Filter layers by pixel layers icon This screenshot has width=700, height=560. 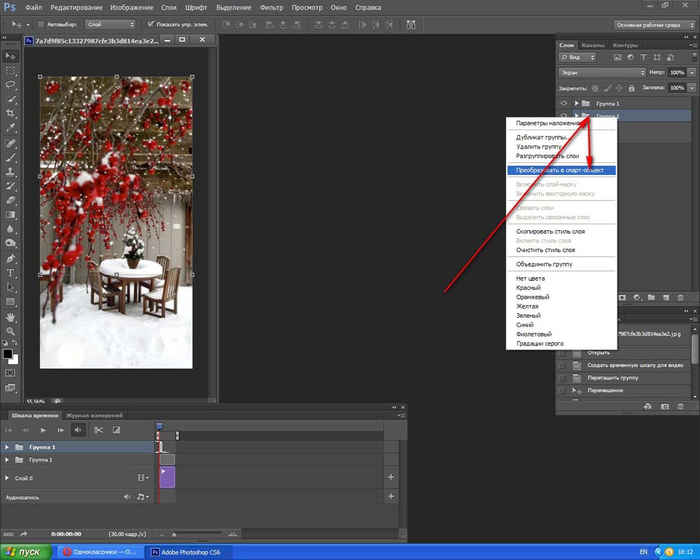tap(617, 58)
